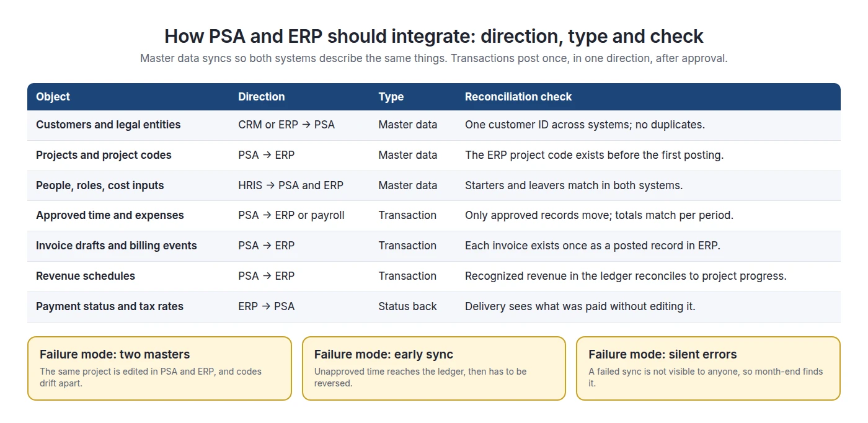868x423 pixels.
Task: Click 'The ERP project code exists before the first posting.'
Action: click(x=594, y=155)
